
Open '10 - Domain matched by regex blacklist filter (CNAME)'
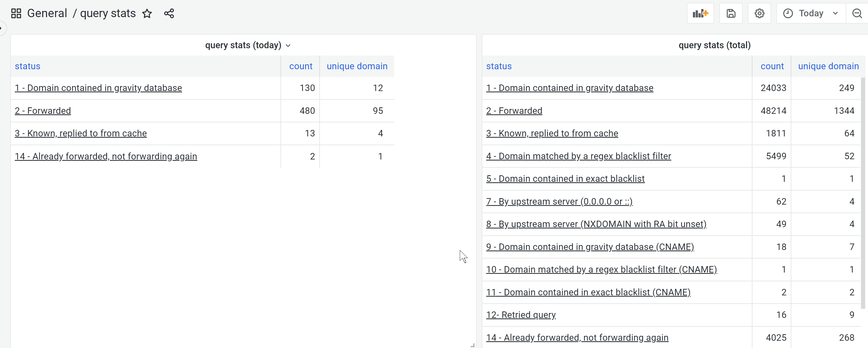click(x=601, y=269)
